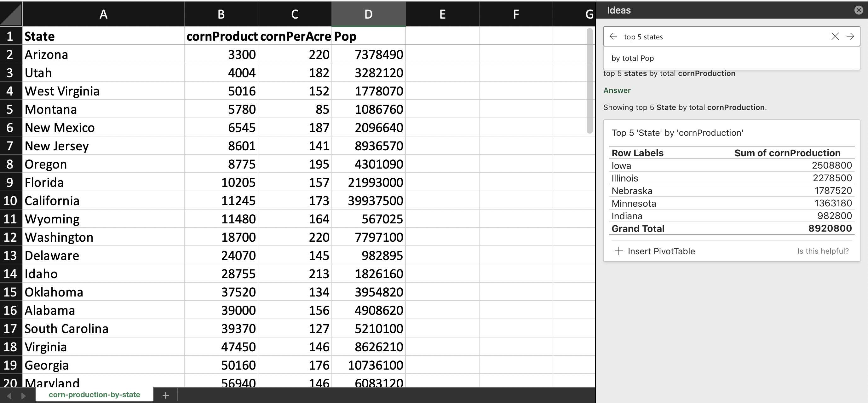Choose the 'by total Pop' suggestion

[x=632, y=58]
